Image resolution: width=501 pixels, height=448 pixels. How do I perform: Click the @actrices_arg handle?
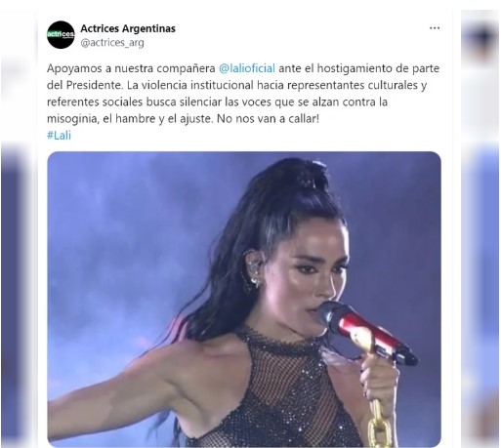pyautogui.click(x=112, y=43)
